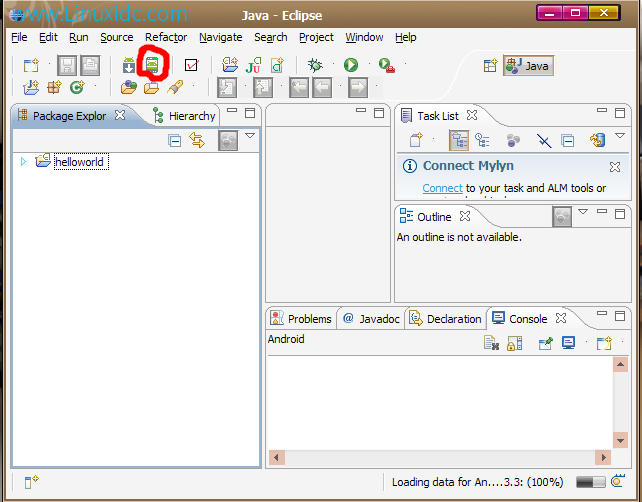
Task: Start debugging with the bug icon
Action: click(x=315, y=65)
